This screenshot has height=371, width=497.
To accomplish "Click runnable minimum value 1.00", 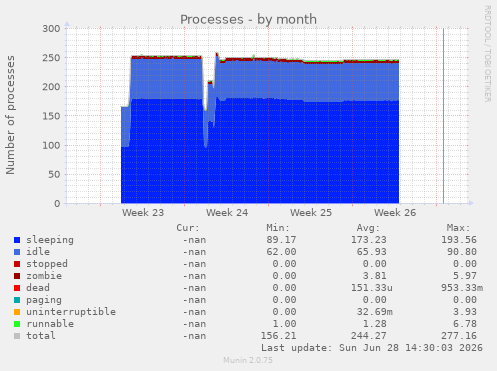I will [284, 324].
